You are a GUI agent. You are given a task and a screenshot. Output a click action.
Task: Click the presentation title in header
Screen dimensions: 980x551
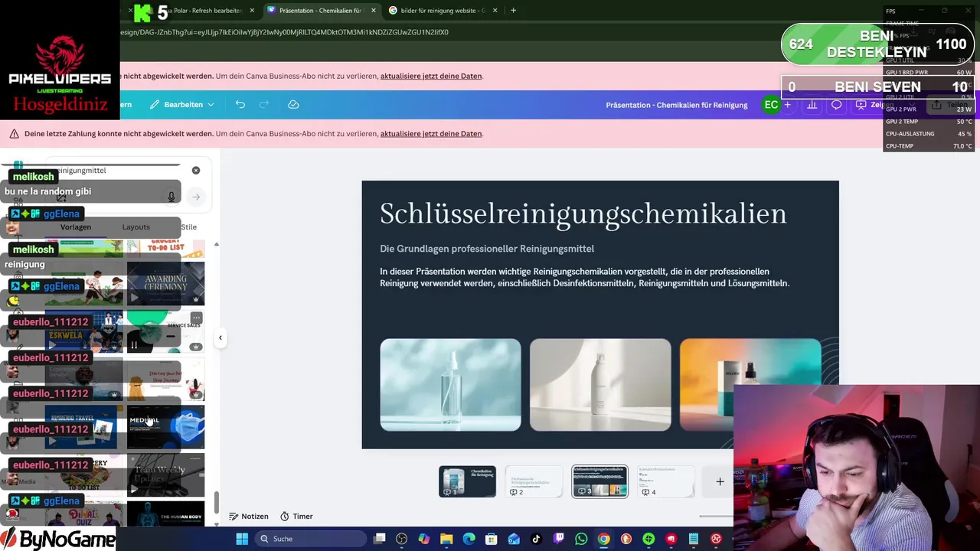coord(677,105)
